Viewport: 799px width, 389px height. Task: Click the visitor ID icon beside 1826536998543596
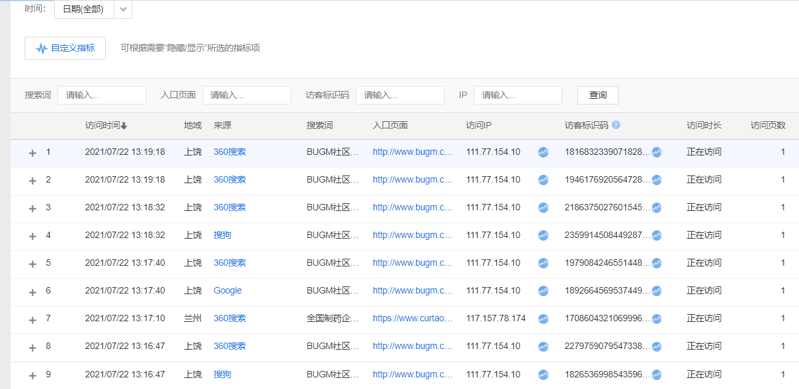click(656, 374)
